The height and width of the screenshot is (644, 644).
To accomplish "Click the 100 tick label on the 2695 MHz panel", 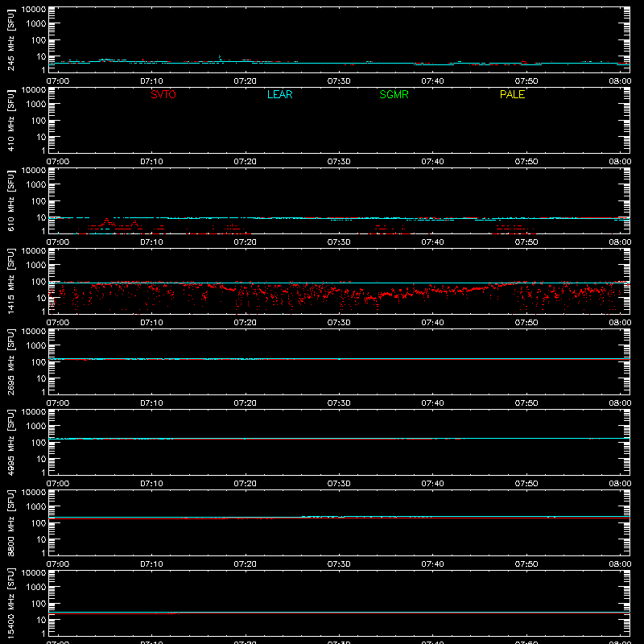I will (39, 362).
